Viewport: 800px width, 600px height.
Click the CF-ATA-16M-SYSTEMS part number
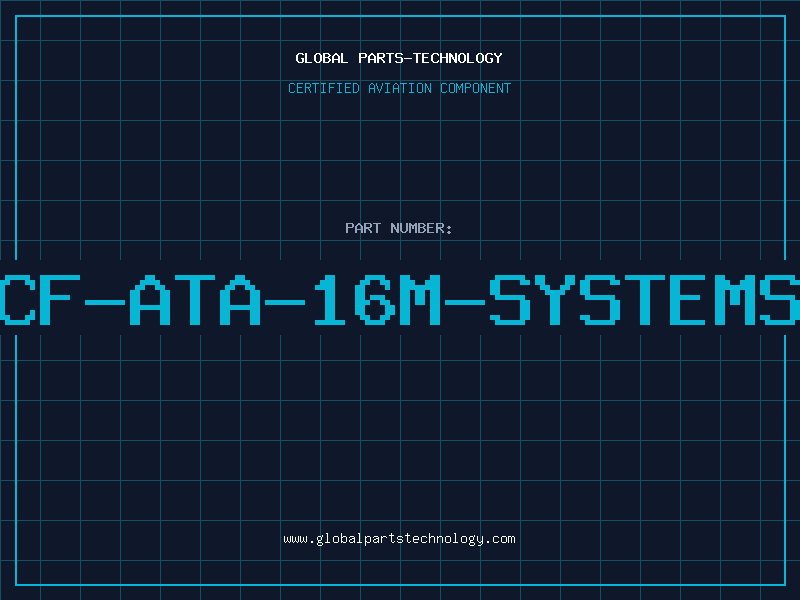click(x=400, y=298)
